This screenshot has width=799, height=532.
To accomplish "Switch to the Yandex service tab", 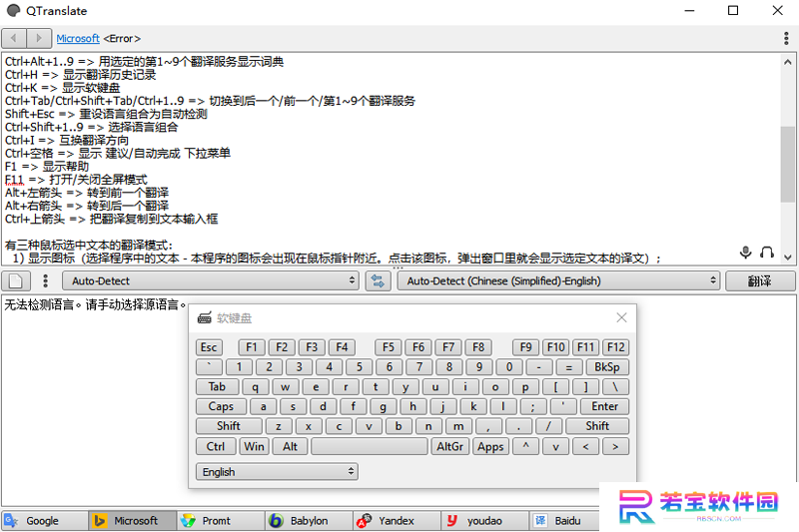I will pyautogui.click(x=397, y=521).
